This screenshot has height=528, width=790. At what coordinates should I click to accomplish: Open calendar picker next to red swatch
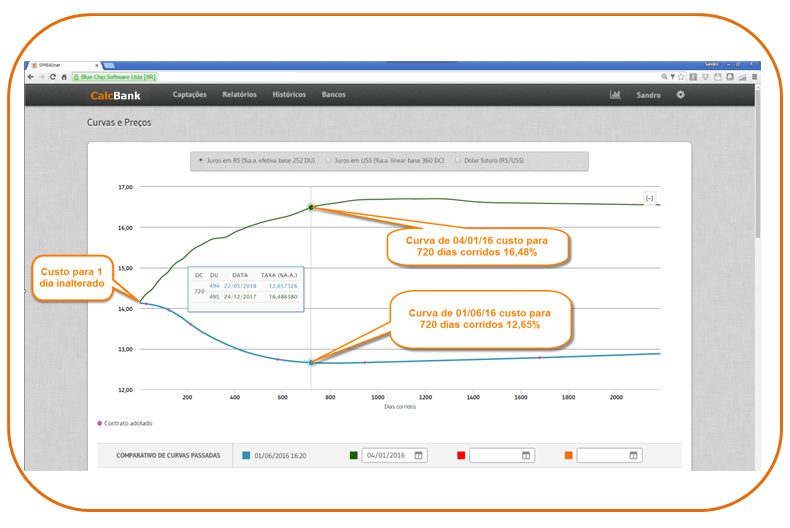tap(526, 455)
